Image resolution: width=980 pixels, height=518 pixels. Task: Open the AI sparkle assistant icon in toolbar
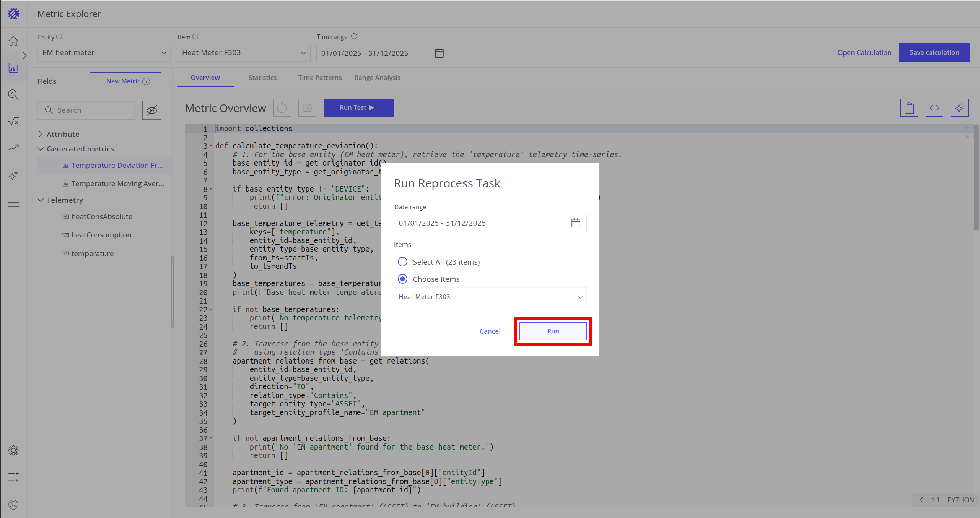tap(959, 108)
